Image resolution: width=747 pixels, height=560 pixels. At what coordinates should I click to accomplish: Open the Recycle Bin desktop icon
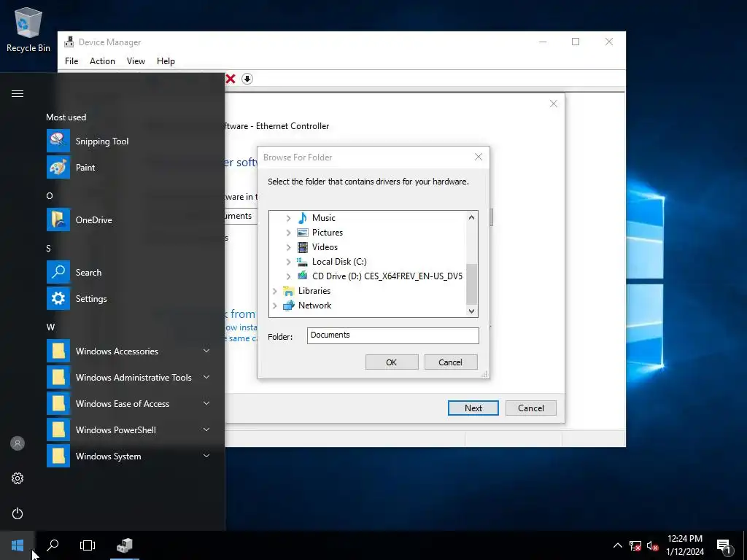point(28,29)
